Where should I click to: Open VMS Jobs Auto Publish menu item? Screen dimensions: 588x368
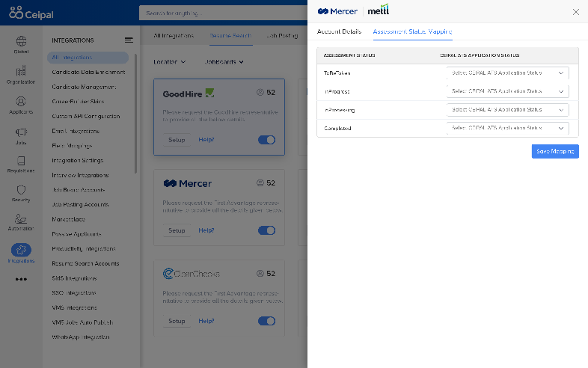tap(82, 322)
